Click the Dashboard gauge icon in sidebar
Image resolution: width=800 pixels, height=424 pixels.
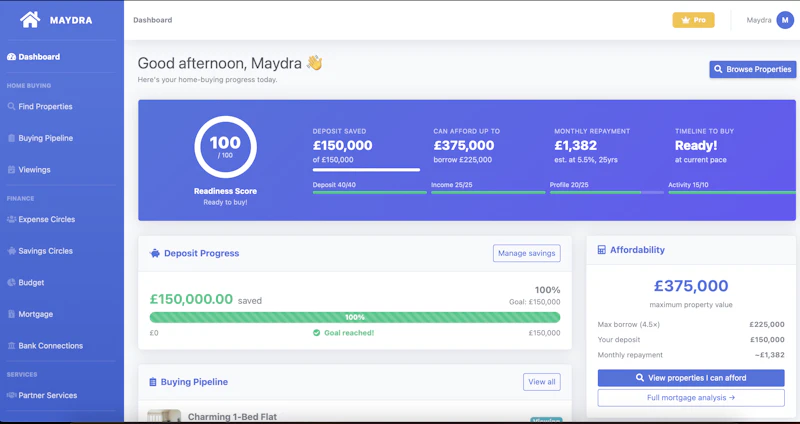(x=11, y=57)
